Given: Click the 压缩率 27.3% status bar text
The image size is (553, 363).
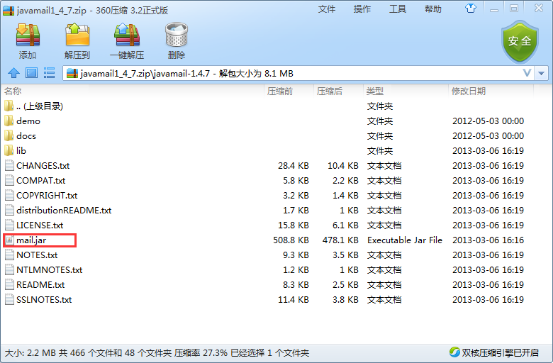Looking at the screenshot, I should (x=201, y=353).
